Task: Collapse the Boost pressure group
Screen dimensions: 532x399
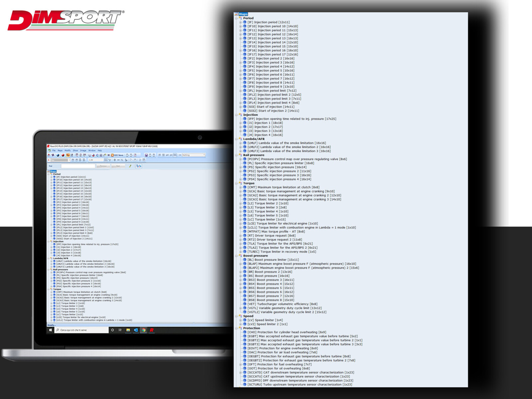Action: (236, 256)
